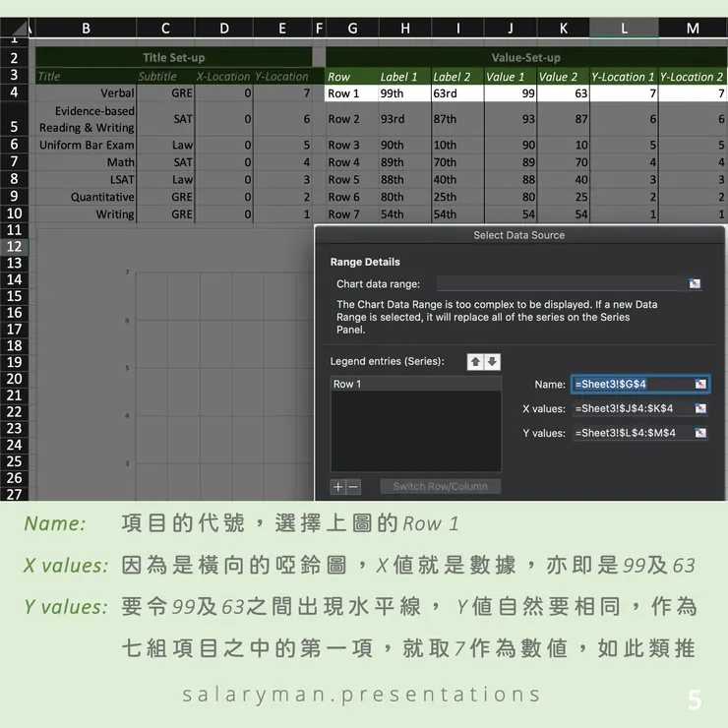Select column H header
728x728 pixels.
pyautogui.click(x=405, y=29)
